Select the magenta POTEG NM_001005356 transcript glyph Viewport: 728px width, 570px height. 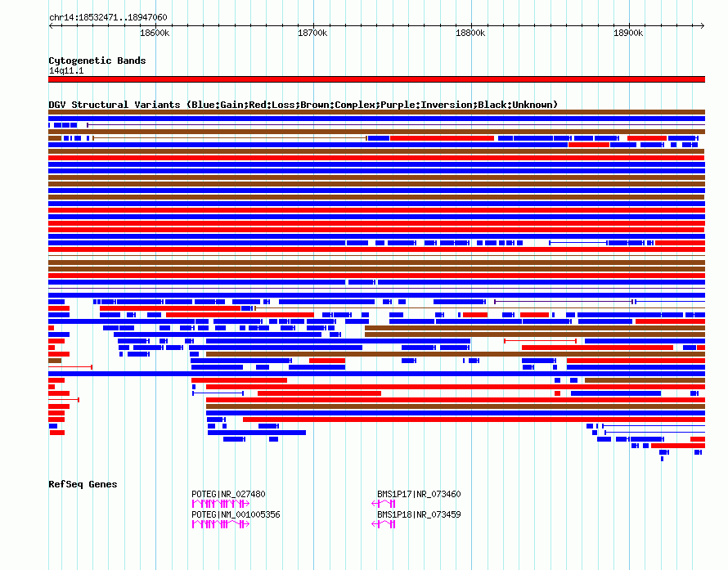[x=221, y=524]
